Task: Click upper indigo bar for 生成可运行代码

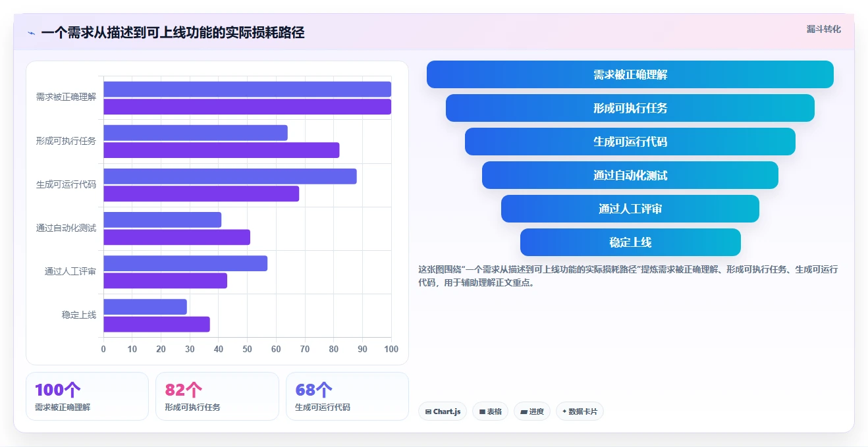Action: tap(230, 176)
